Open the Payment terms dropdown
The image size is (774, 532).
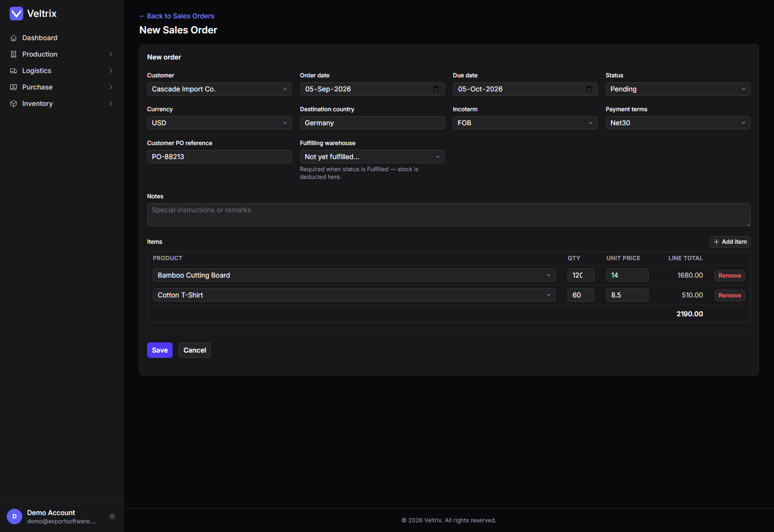pos(678,123)
